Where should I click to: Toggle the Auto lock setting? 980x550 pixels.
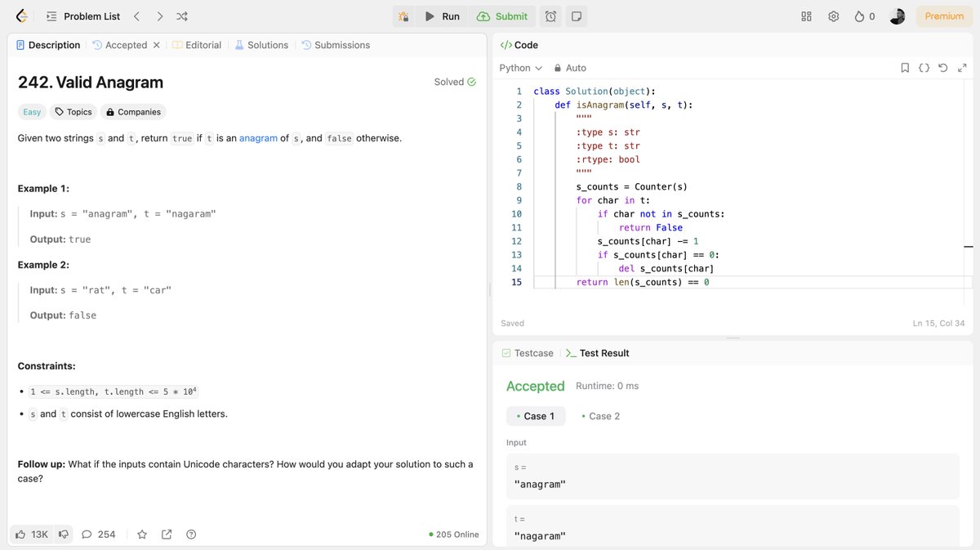(x=570, y=68)
